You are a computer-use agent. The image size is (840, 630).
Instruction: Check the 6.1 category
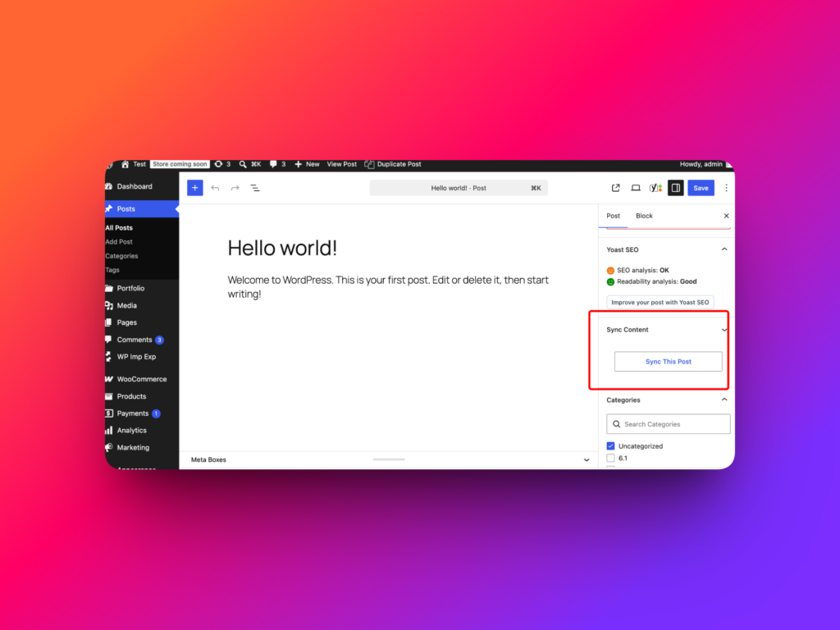610,459
